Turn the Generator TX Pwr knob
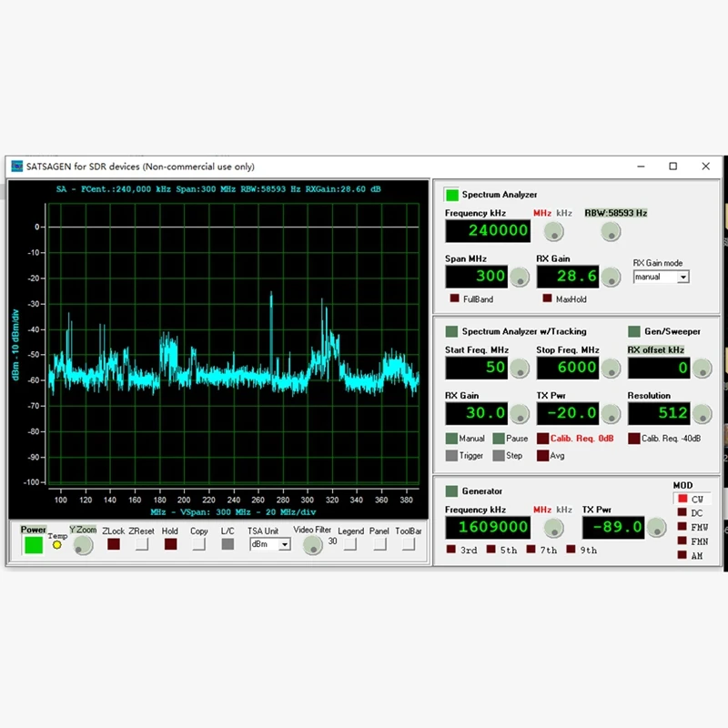Viewport: 728px width, 728px height. click(656, 528)
